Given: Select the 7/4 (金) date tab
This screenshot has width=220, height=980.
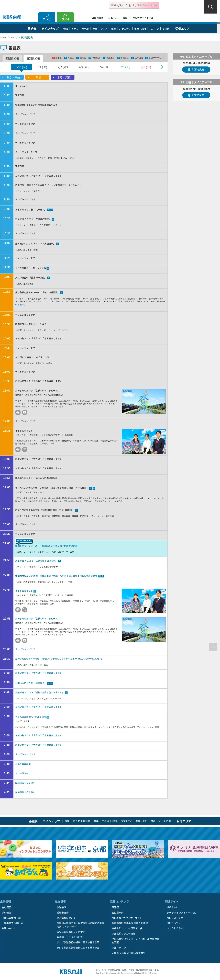Looking at the screenshot, I should click(104, 67).
